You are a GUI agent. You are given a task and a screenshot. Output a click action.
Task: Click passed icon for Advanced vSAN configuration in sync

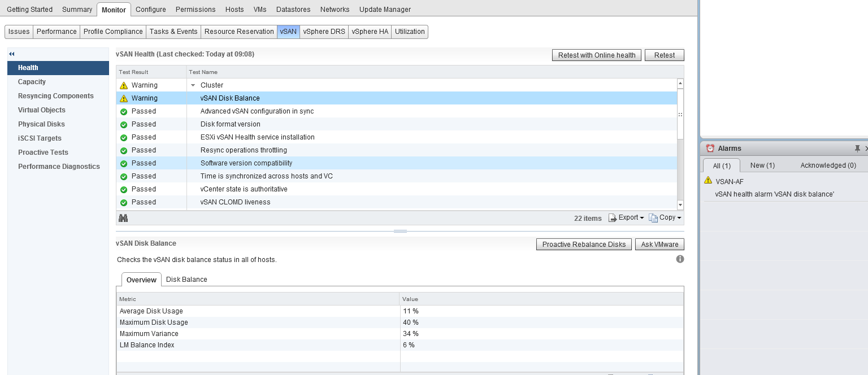click(x=124, y=111)
